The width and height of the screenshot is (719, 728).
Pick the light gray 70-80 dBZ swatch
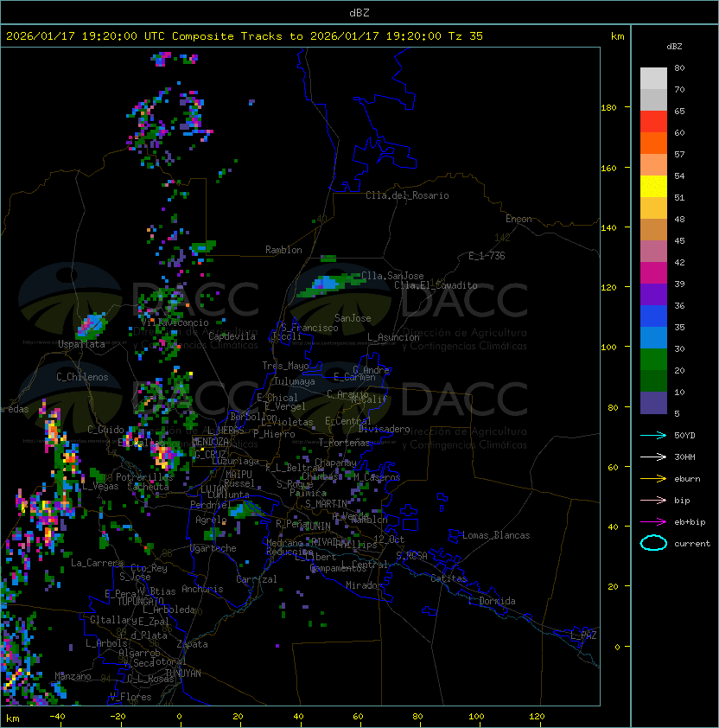click(x=653, y=78)
